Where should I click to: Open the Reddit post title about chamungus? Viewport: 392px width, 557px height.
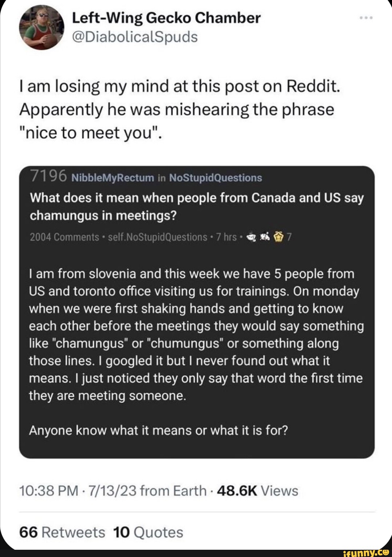(196, 206)
